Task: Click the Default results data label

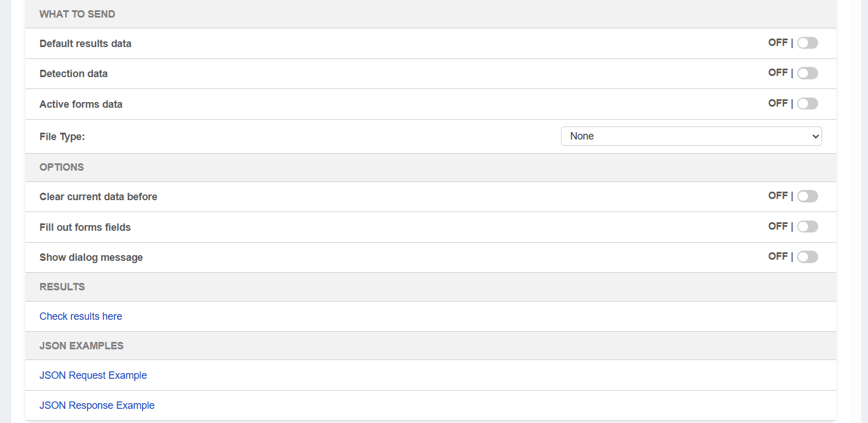Action: [85, 44]
